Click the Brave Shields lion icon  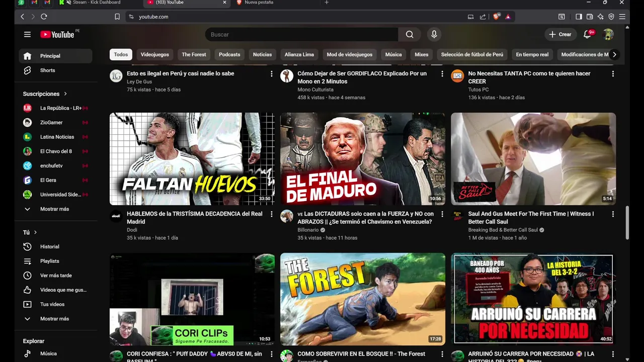coord(496,17)
